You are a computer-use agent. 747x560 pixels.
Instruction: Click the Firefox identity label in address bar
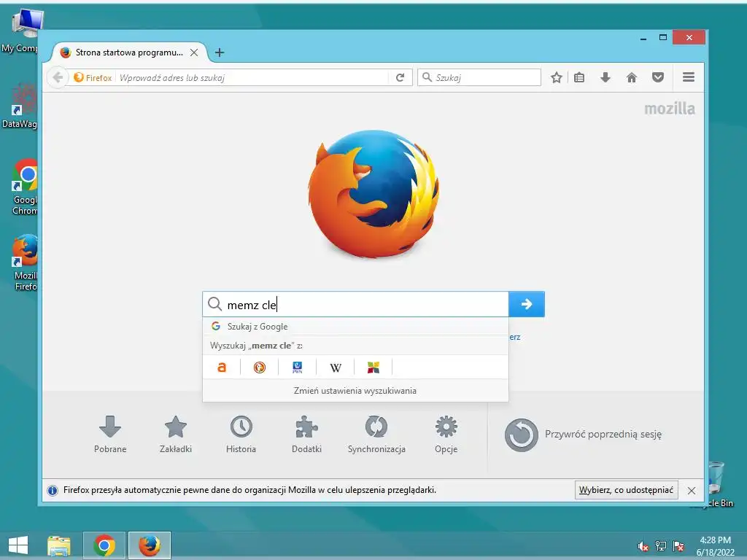coord(93,77)
